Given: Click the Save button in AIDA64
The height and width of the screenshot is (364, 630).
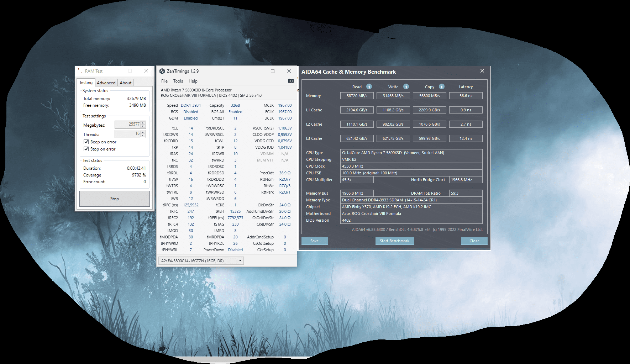Looking at the screenshot, I should click(315, 241).
